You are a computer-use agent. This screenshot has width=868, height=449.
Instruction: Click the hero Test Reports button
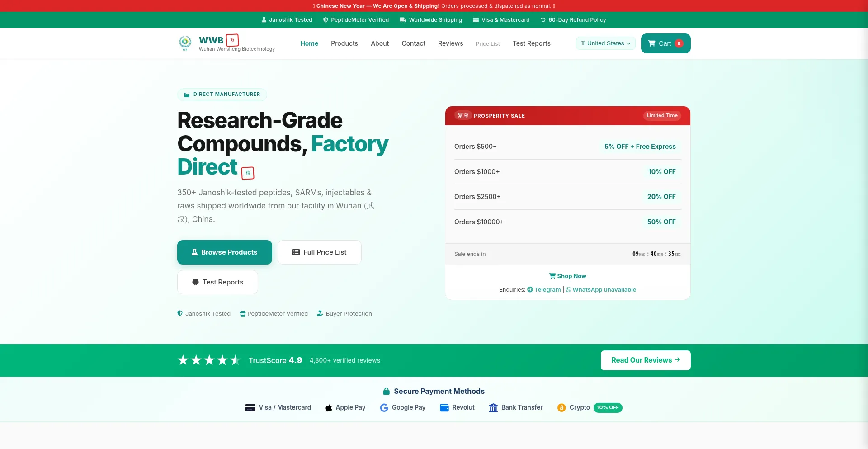(217, 282)
